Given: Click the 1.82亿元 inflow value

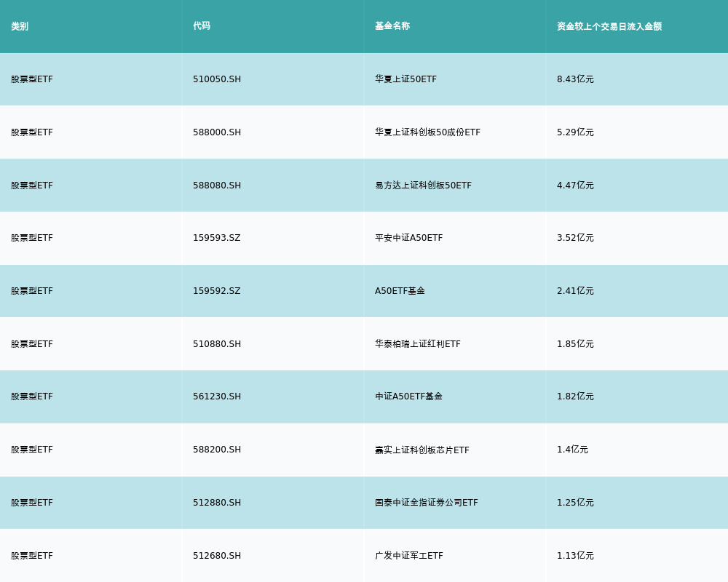Looking at the screenshot, I should coord(575,396).
